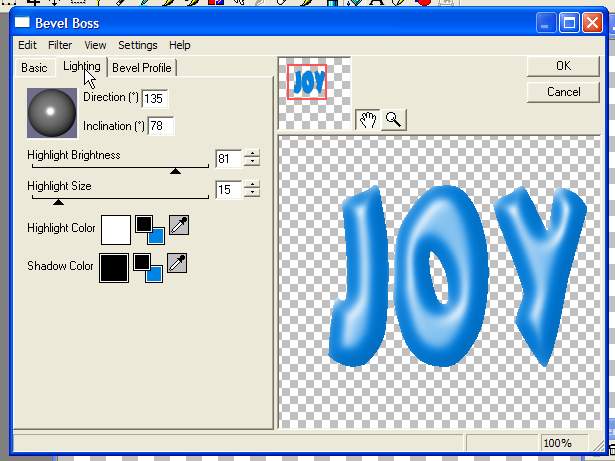
Task: Open the Edit menu
Action: [27, 45]
